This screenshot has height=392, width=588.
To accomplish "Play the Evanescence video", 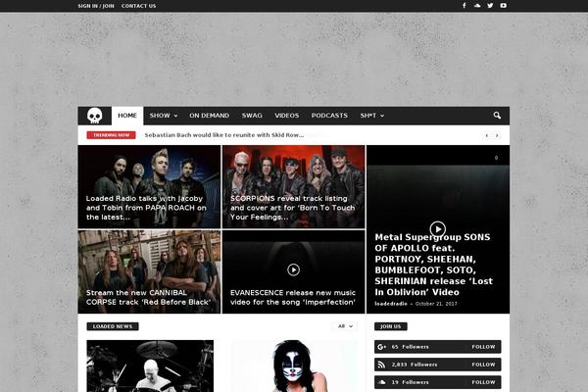I will pos(293,269).
